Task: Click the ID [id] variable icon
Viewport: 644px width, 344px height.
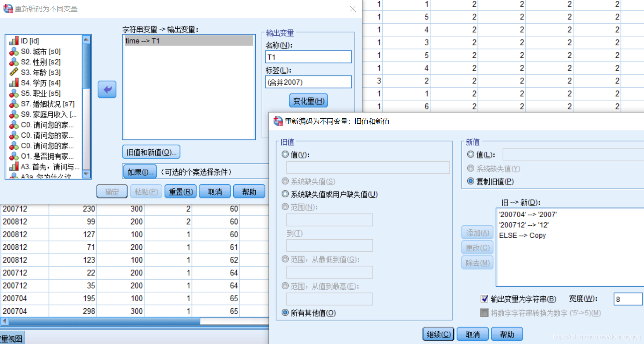Action: point(14,41)
